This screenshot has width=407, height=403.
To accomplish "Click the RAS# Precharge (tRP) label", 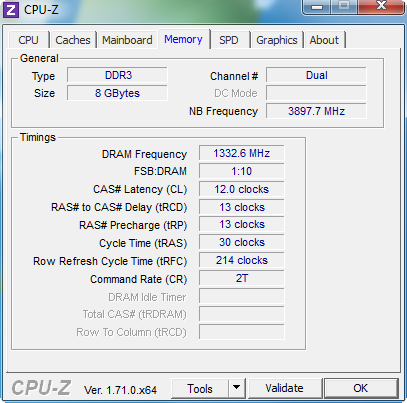I will (133, 225).
